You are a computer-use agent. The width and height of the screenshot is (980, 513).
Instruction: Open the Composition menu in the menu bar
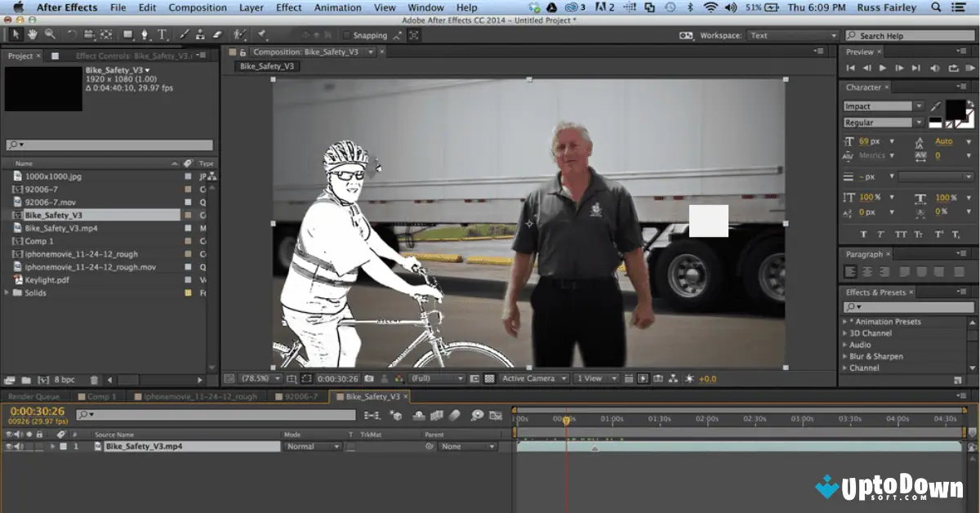point(197,7)
